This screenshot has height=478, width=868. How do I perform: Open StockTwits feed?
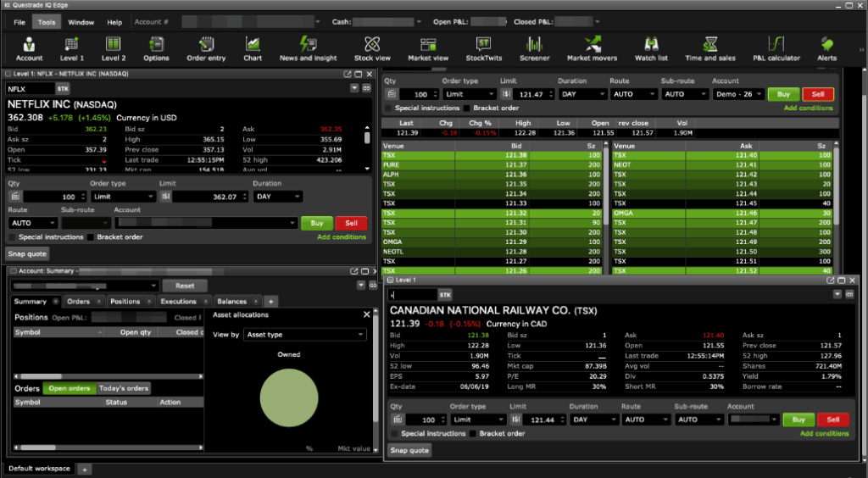pos(484,48)
